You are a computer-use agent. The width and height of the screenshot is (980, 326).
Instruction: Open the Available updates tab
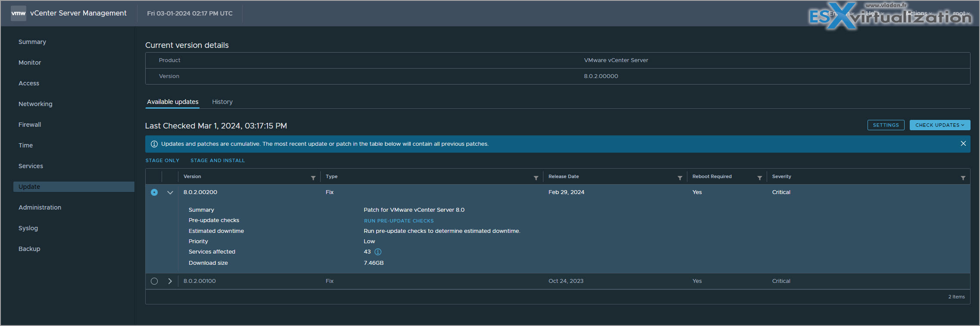[173, 102]
